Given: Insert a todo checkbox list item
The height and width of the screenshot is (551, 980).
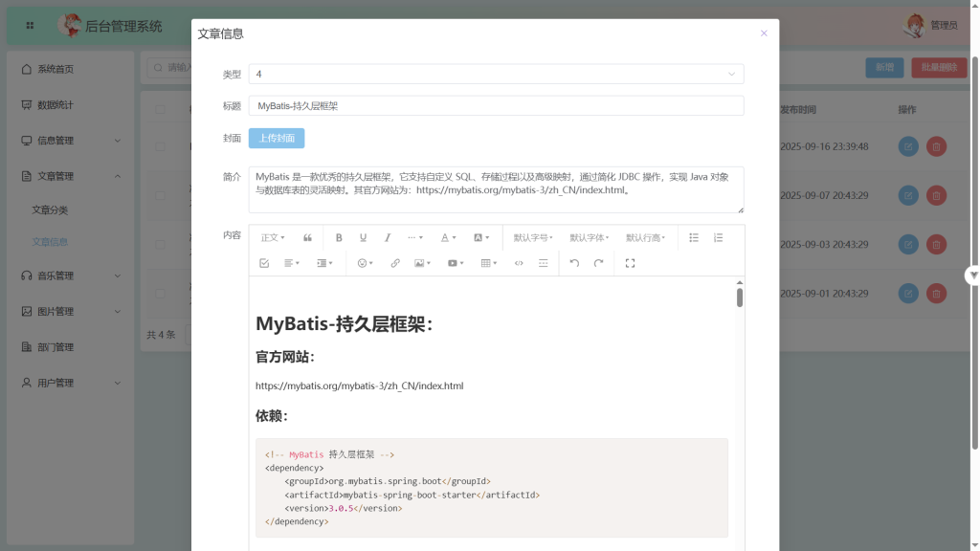Looking at the screenshot, I should (264, 263).
